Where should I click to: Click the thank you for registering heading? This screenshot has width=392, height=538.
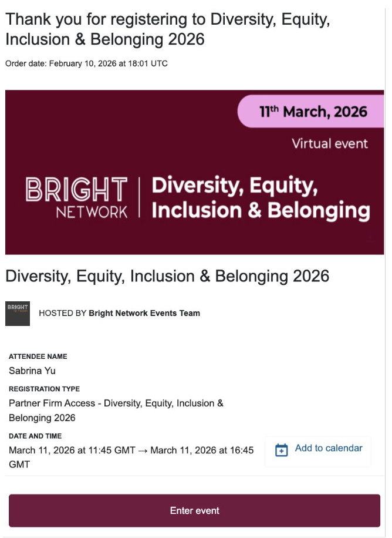(x=168, y=29)
